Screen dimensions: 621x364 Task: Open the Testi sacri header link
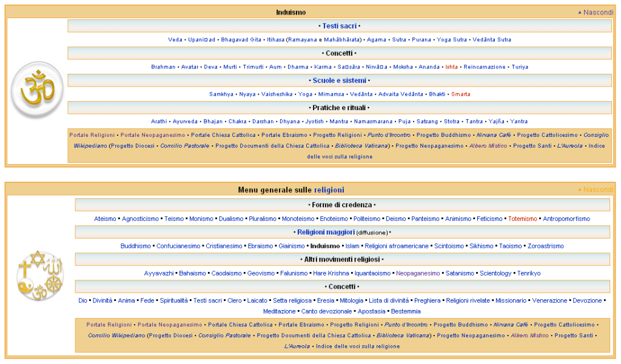pyautogui.click(x=340, y=25)
